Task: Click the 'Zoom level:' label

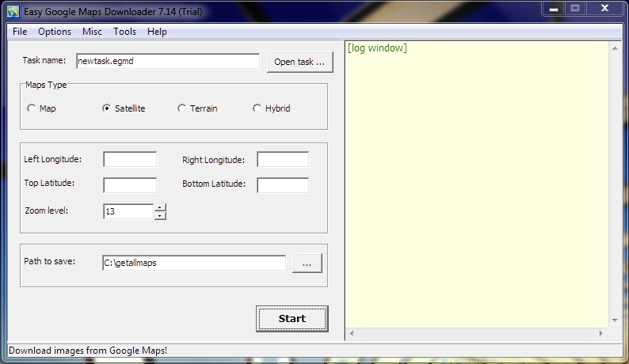Action: (47, 210)
